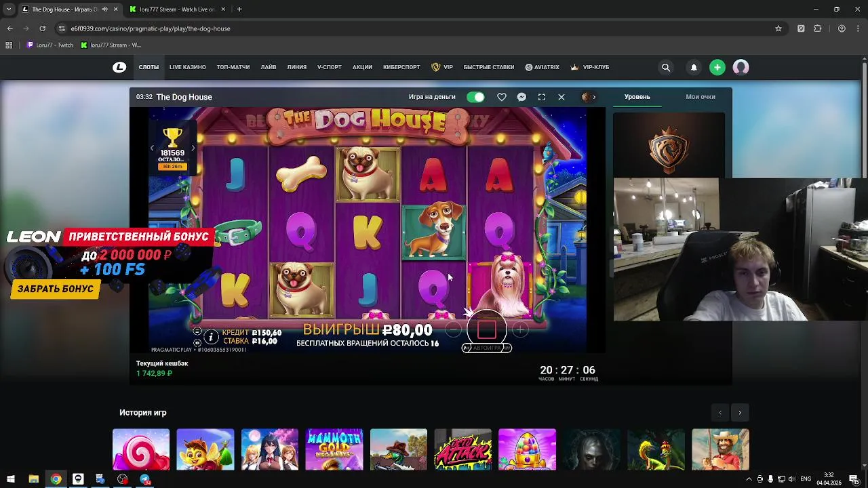Open 'БЫСТРЫЕ СТАВКИ' link
Screen dimensions: 868x488
click(489, 67)
